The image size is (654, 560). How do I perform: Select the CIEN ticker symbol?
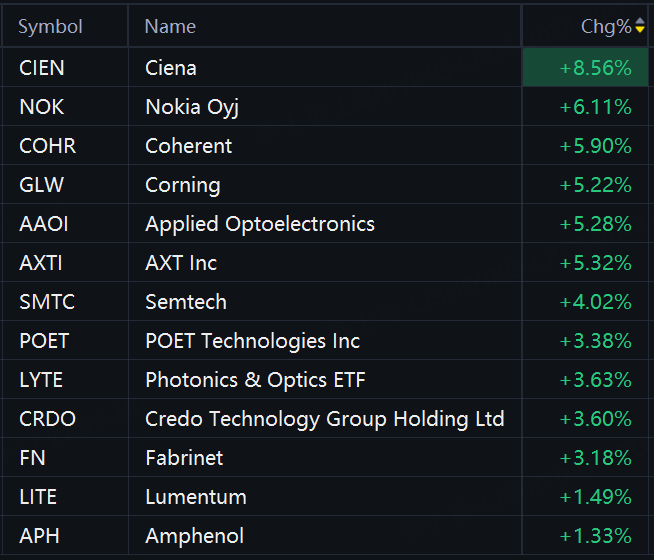(x=42, y=68)
